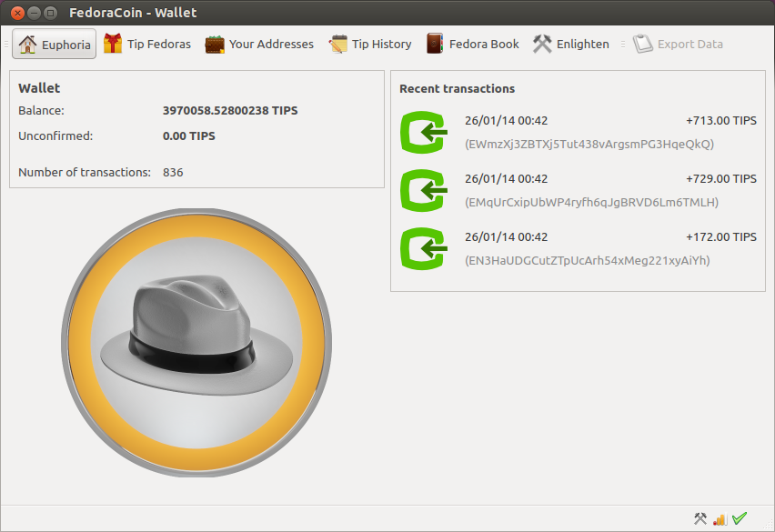Switch to the Your Addresses tab
The width and height of the screenshot is (775, 532).
tap(259, 44)
